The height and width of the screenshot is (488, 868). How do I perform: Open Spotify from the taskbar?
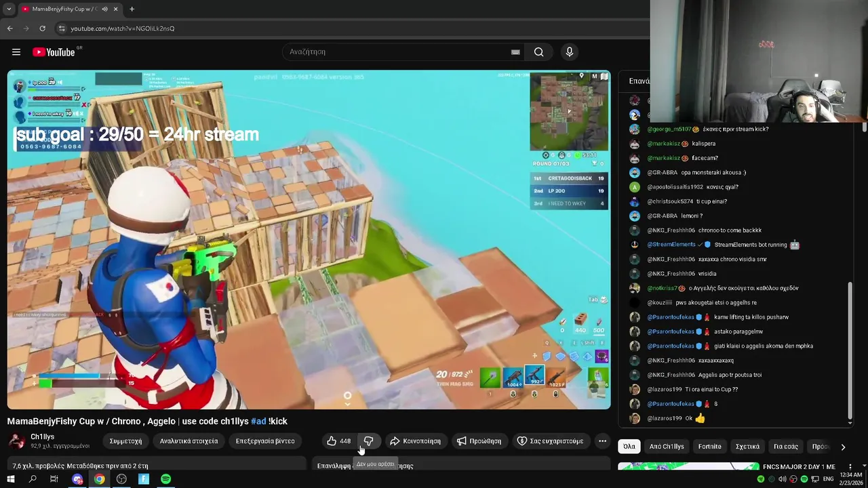point(166,479)
